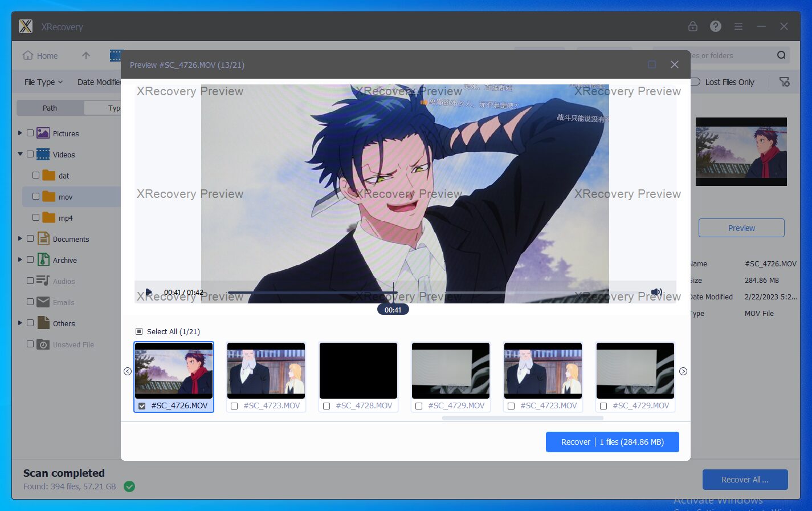Select the mov folder in tree
The width and height of the screenshot is (812, 511).
pyautogui.click(x=72, y=197)
